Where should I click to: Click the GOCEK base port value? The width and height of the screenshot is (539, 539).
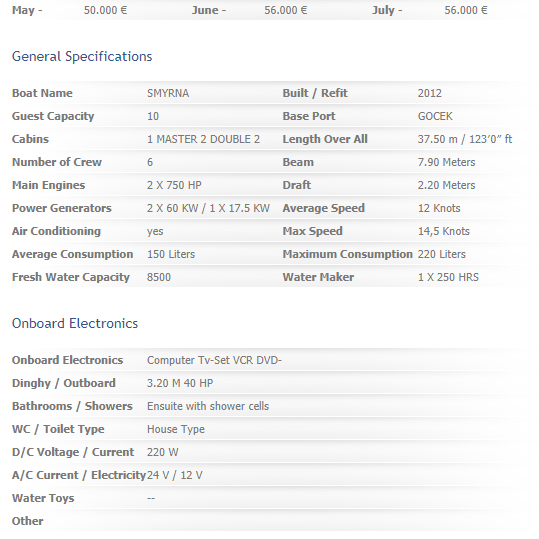pyautogui.click(x=435, y=116)
